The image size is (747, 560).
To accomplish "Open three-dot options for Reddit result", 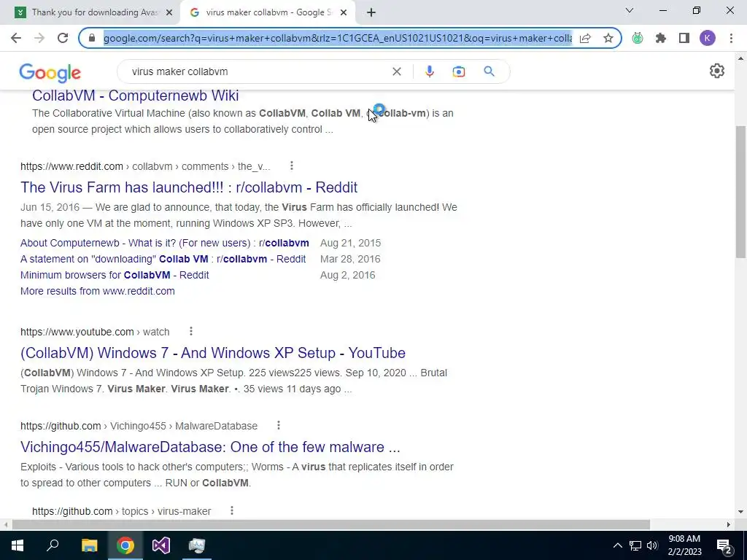I will click(x=292, y=166).
